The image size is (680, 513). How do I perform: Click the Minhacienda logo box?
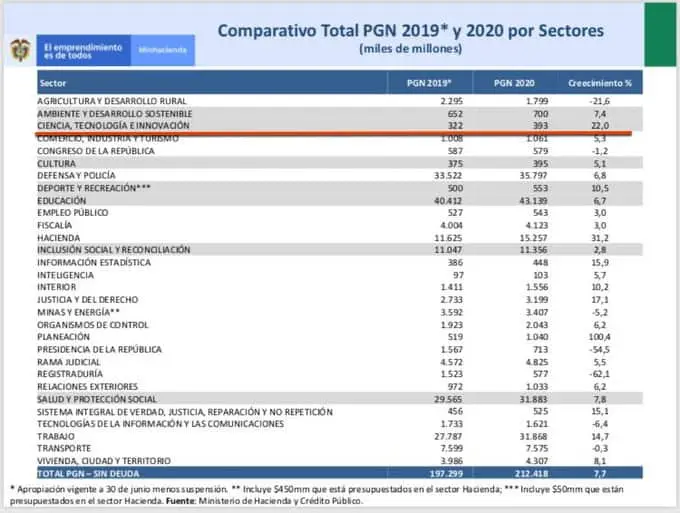(163, 51)
